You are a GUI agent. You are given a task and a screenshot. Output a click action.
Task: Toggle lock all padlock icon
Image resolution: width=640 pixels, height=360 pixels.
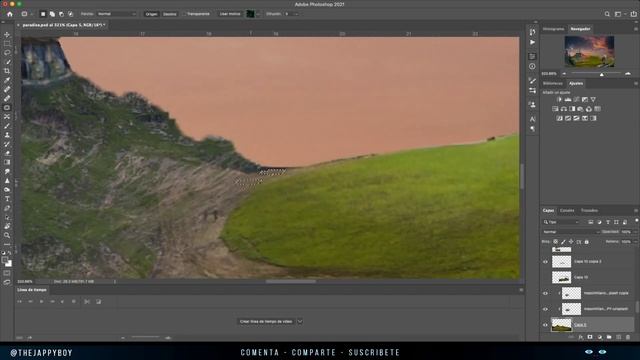[x=587, y=242]
